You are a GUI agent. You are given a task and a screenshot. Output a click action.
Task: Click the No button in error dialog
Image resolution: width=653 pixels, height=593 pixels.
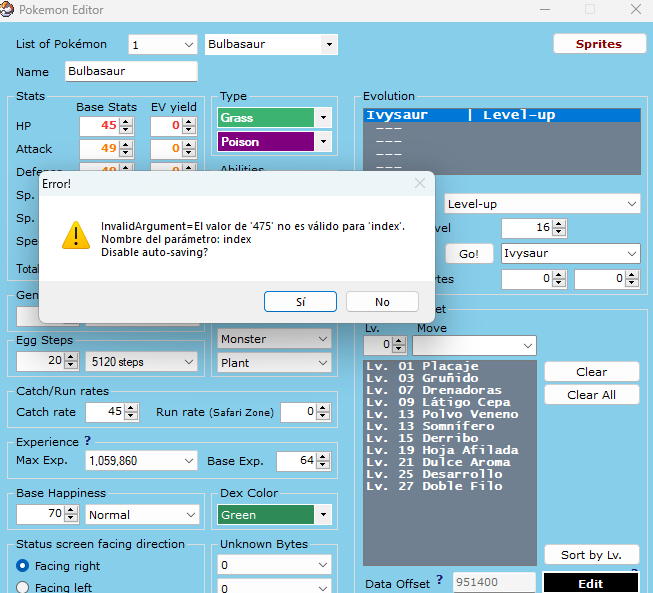(x=382, y=301)
